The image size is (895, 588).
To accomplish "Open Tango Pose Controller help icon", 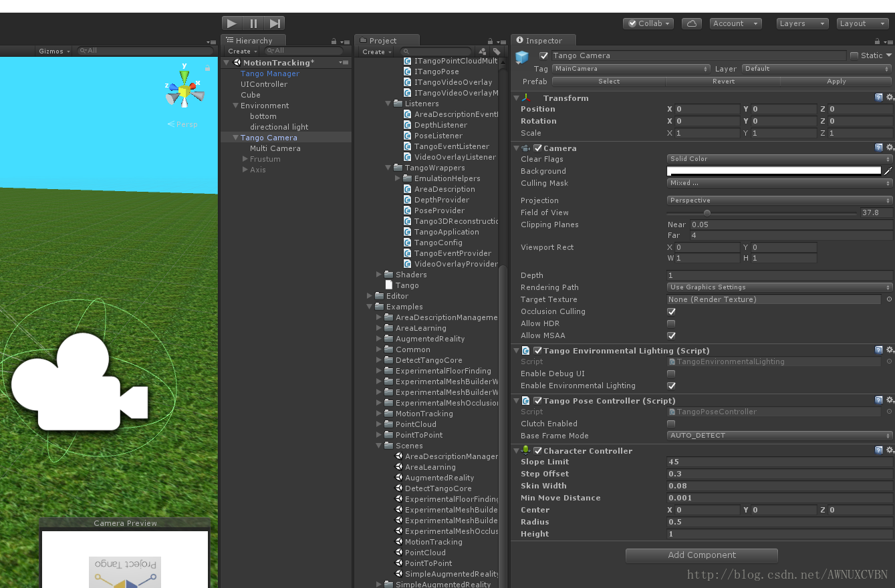I will tap(879, 400).
